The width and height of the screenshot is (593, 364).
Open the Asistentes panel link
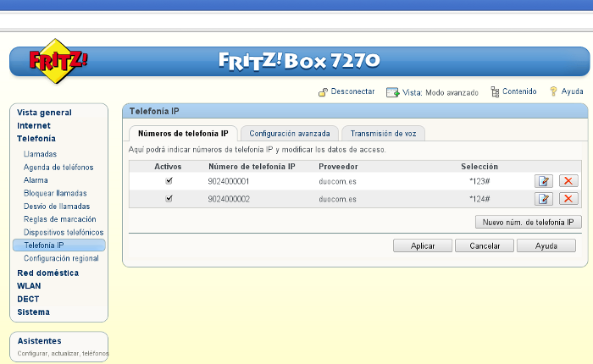pyautogui.click(x=39, y=340)
